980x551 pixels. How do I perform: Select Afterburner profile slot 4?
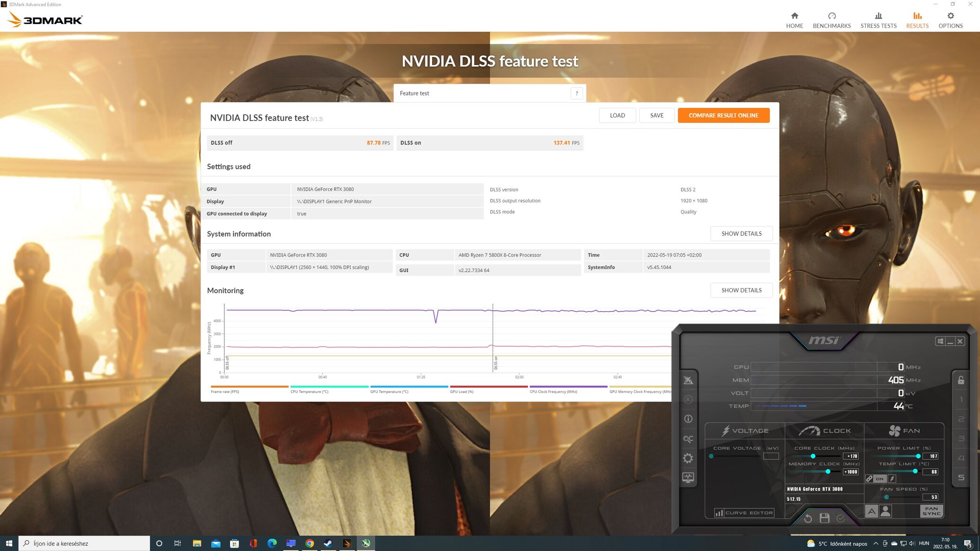point(961,458)
